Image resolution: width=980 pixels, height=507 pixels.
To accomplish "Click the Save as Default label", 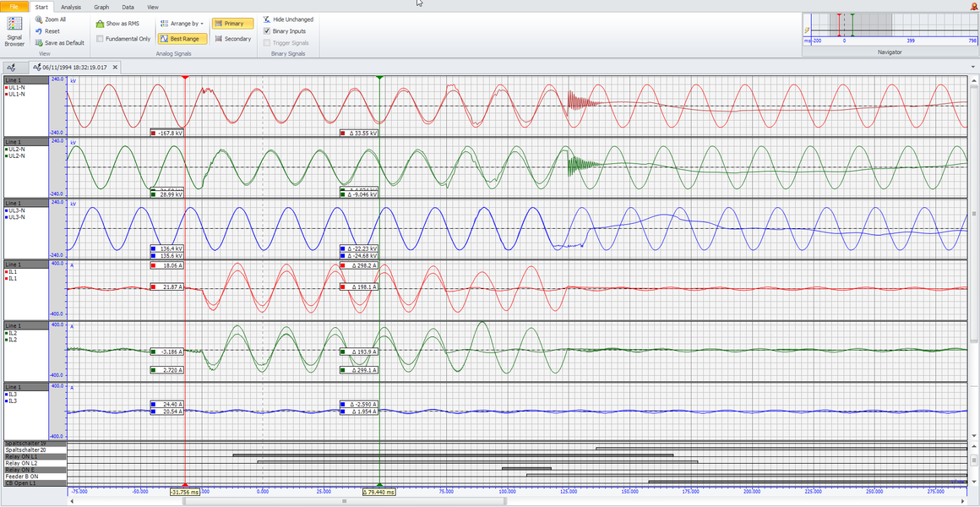I will 64,43.
